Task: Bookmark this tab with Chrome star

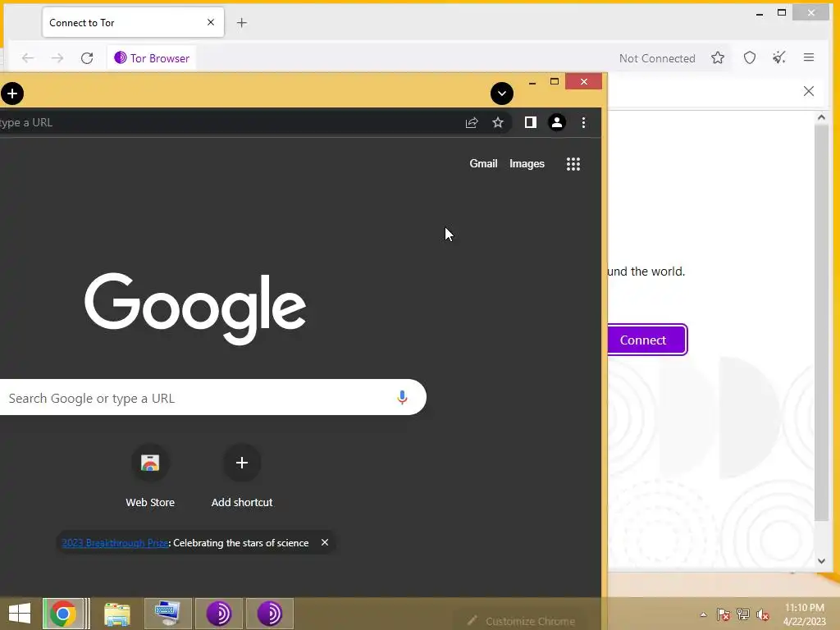Action: pyautogui.click(x=498, y=123)
